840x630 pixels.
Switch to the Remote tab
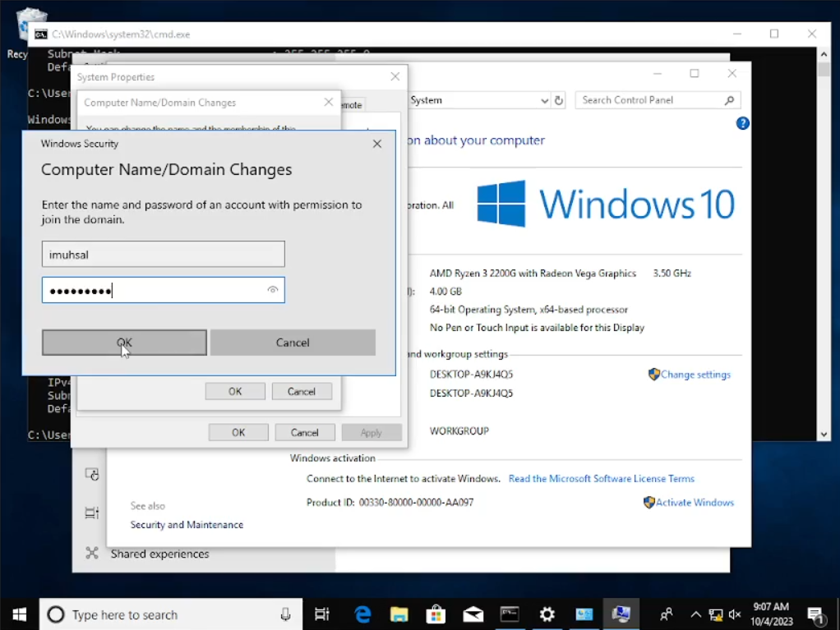352,105
